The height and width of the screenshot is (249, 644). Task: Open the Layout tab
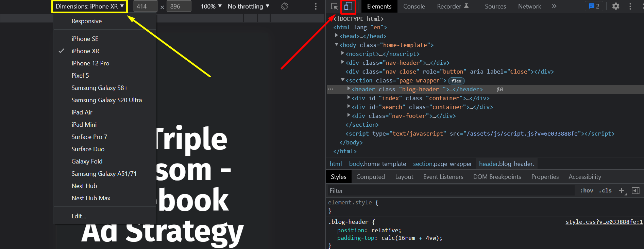point(404,177)
